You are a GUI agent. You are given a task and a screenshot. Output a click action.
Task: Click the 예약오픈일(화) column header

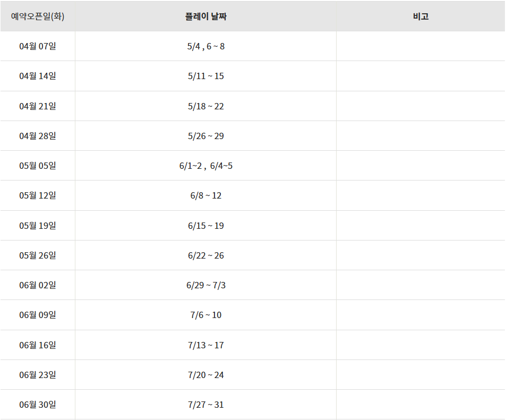(x=38, y=16)
